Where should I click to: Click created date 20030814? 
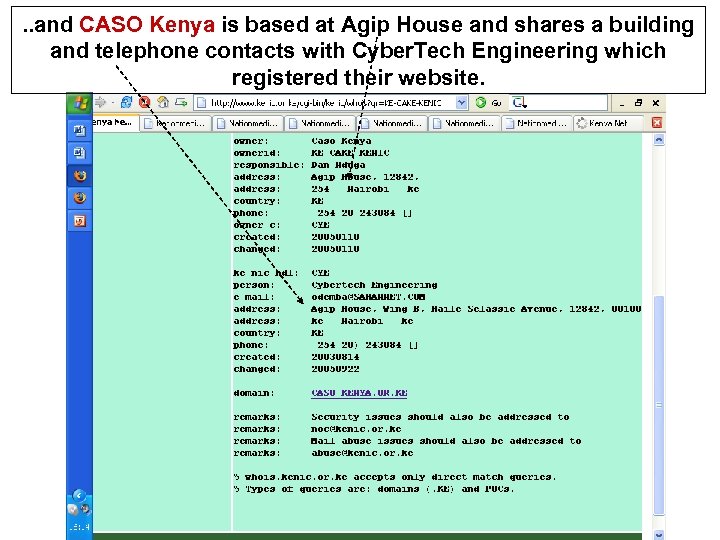click(x=335, y=357)
